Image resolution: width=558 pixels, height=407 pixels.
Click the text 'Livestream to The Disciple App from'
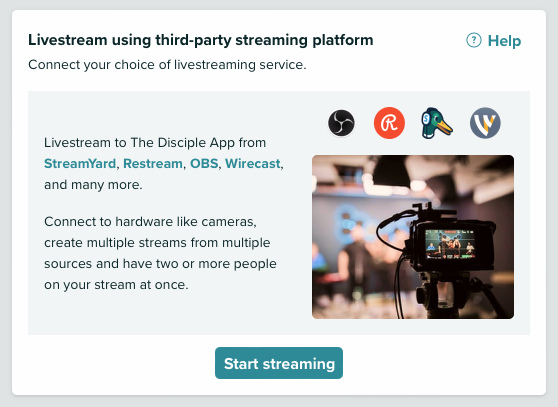pos(155,143)
